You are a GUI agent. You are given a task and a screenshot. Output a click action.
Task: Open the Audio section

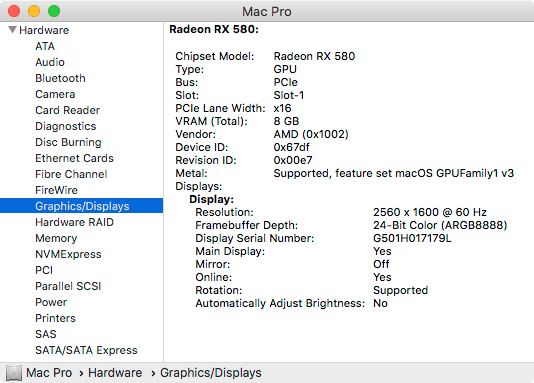50,62
